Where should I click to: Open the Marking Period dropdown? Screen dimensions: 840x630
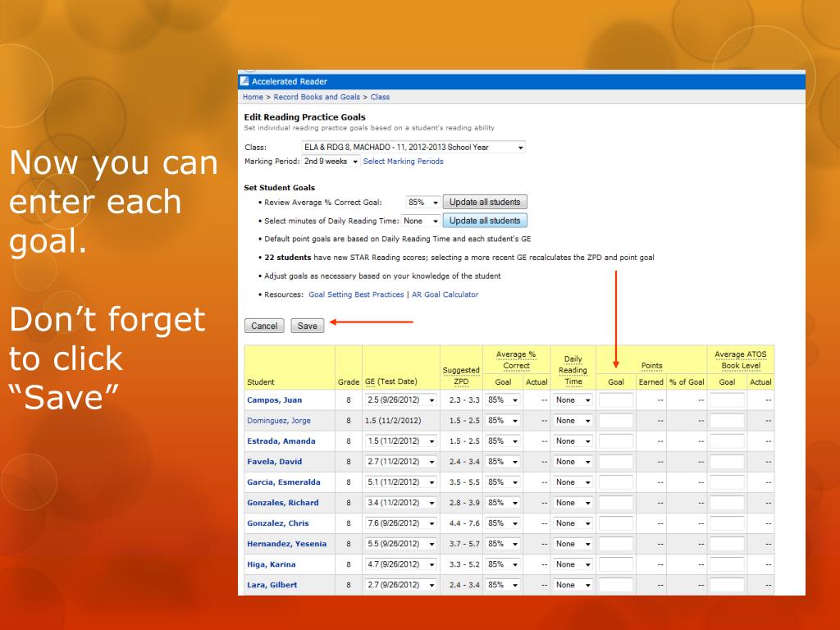pos(331,162)
